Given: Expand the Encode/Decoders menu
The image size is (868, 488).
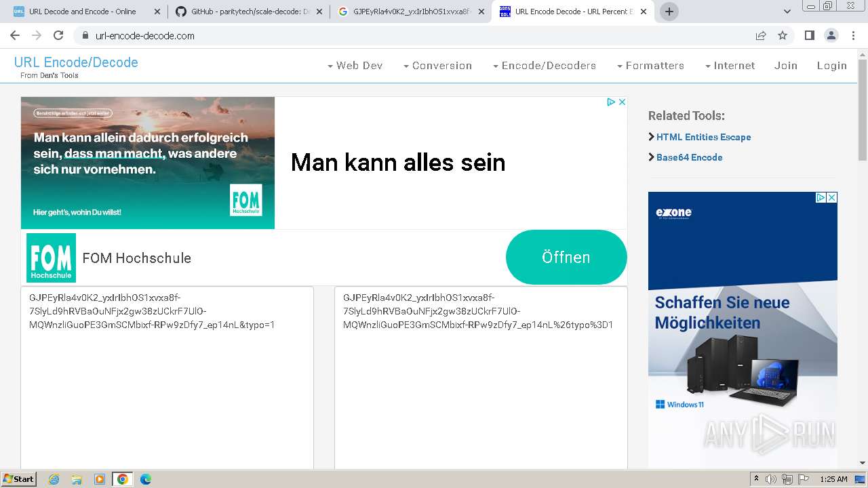Looking at the screenshot, I should [x=545, y=66].
